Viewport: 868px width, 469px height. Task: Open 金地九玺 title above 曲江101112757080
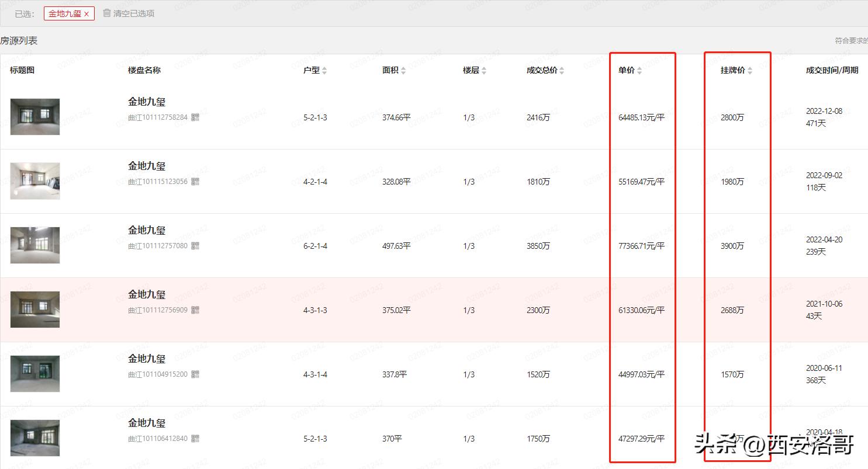[147, 230]
